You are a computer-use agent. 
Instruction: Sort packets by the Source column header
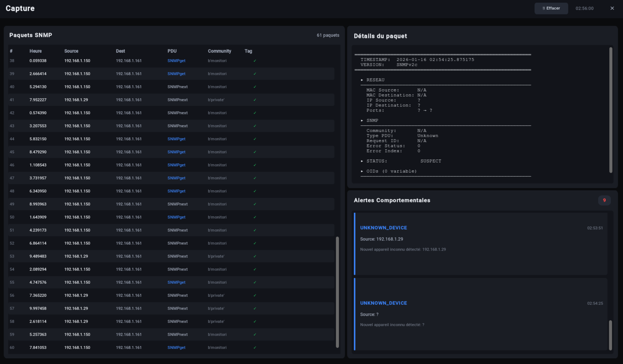point(71,51)
